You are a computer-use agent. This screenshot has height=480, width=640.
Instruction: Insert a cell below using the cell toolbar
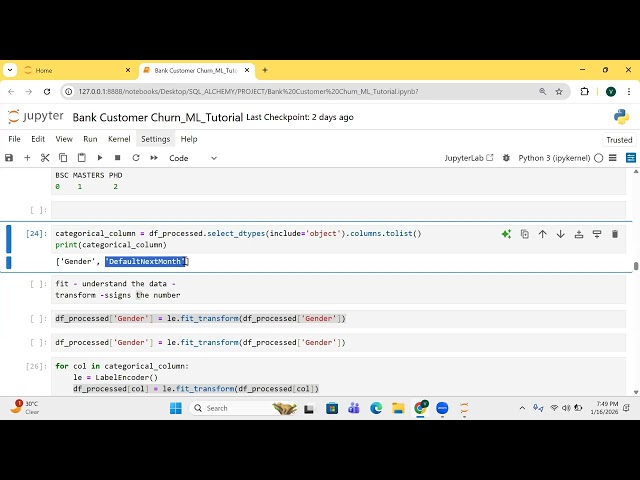(x=597, y=234)
